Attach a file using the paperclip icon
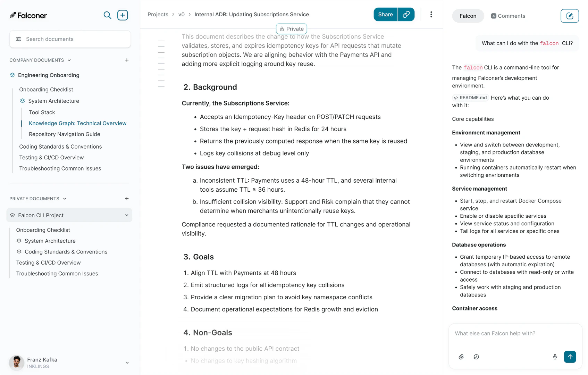 coord(461,357)
